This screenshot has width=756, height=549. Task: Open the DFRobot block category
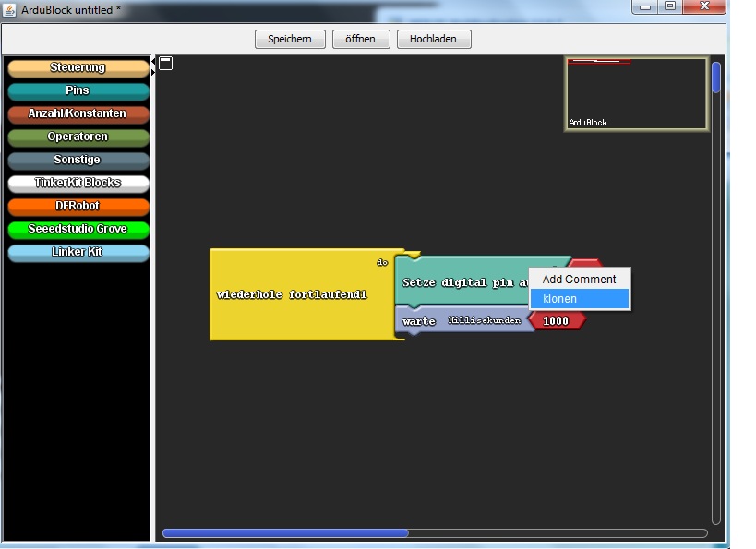coord(78,206)
